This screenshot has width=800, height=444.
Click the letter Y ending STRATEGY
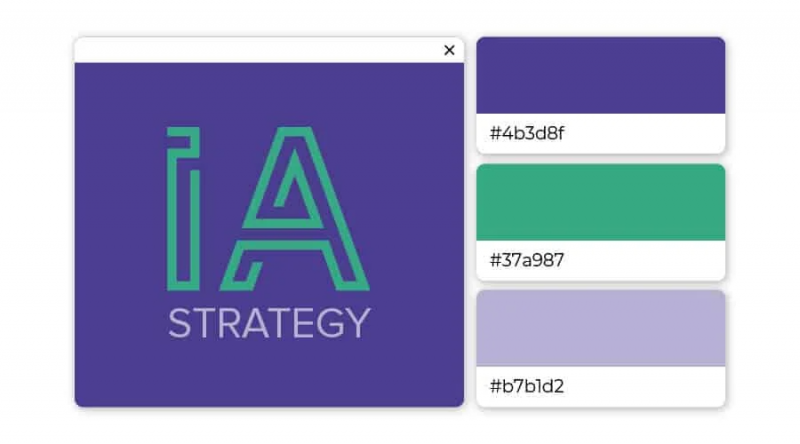357,323
